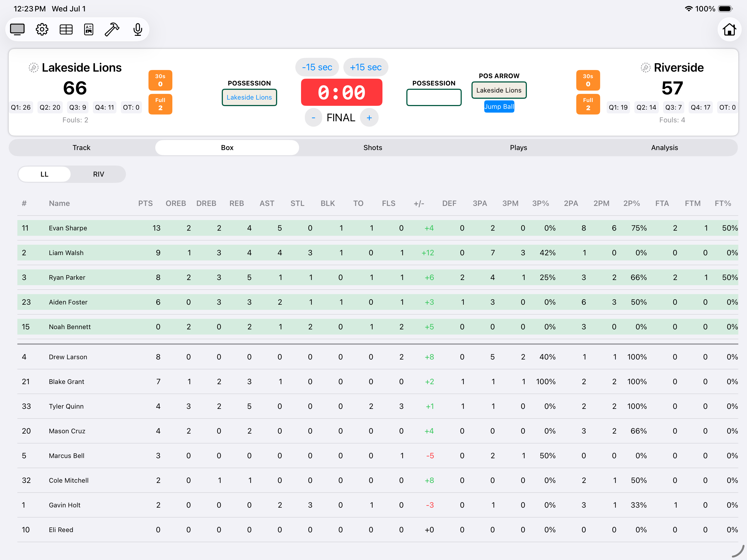The width and height of the screenshot is (747, 560).
Task: Tap Lakeside Q4: 11 chip
Action: tap(104, 107)
